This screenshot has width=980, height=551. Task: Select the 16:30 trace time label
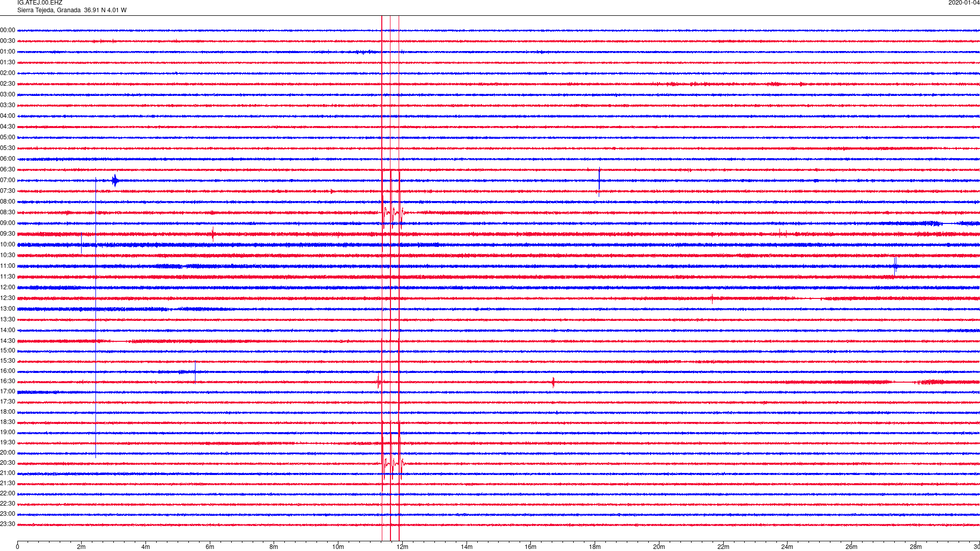click(x=8, y=381)
